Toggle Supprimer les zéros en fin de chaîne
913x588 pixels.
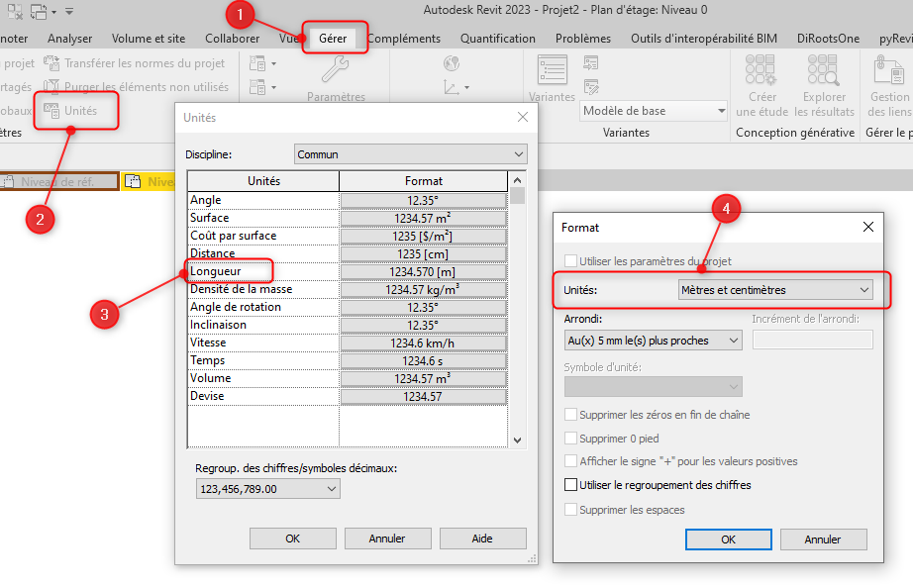coord(570,415)
